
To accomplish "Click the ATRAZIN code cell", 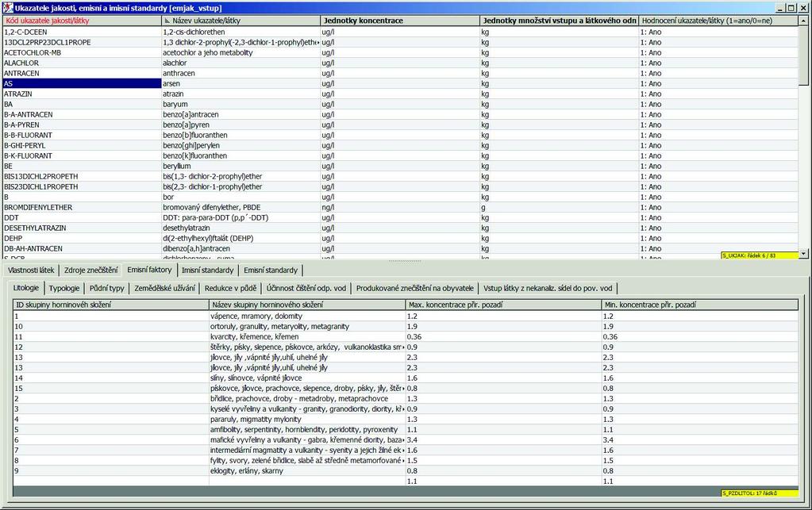I will coord(83,94).
